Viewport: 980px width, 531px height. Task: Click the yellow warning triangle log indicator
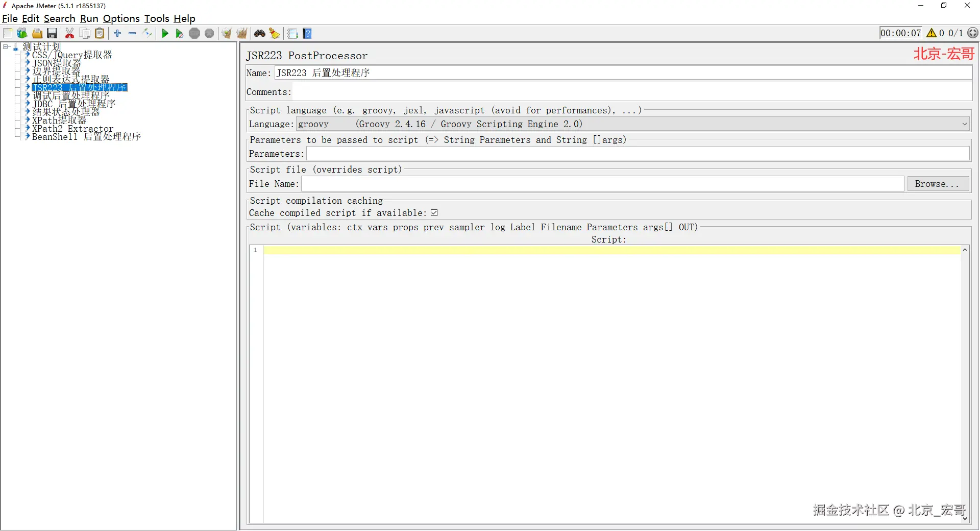point(932,33)
